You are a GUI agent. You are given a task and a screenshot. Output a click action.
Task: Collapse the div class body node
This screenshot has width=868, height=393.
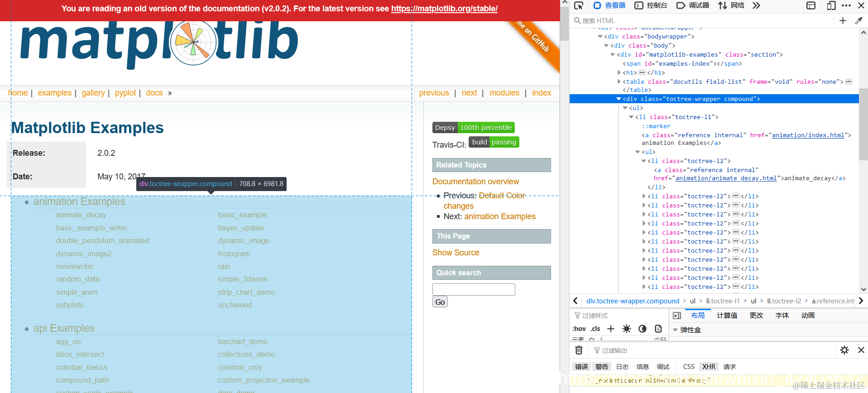(x=606, y=46)
